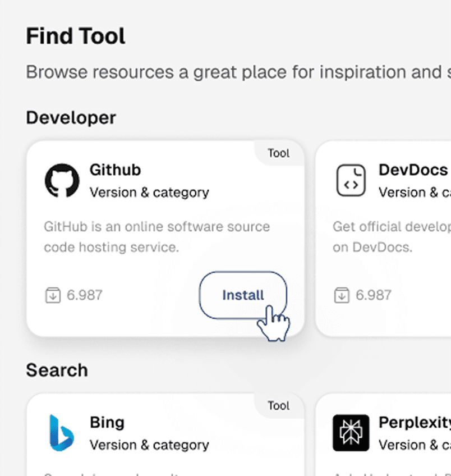Click Github card download count icon
The width and height of the screenshot is (451, 476).
53,295
